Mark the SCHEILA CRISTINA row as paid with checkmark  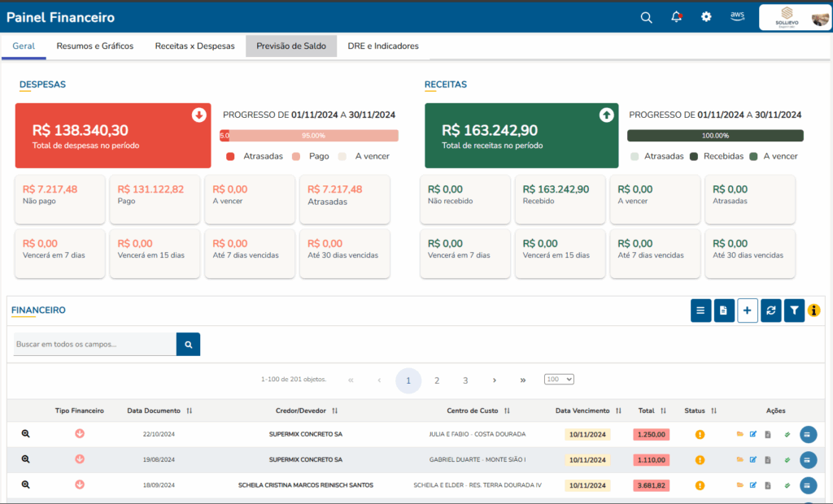click(787, 485)
